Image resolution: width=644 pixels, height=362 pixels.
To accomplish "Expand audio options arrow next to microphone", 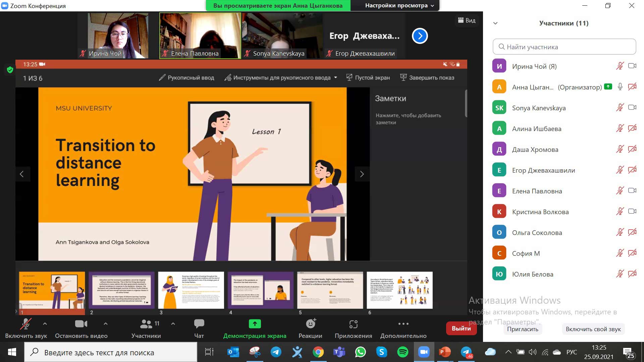I will (x=45, y=324).
